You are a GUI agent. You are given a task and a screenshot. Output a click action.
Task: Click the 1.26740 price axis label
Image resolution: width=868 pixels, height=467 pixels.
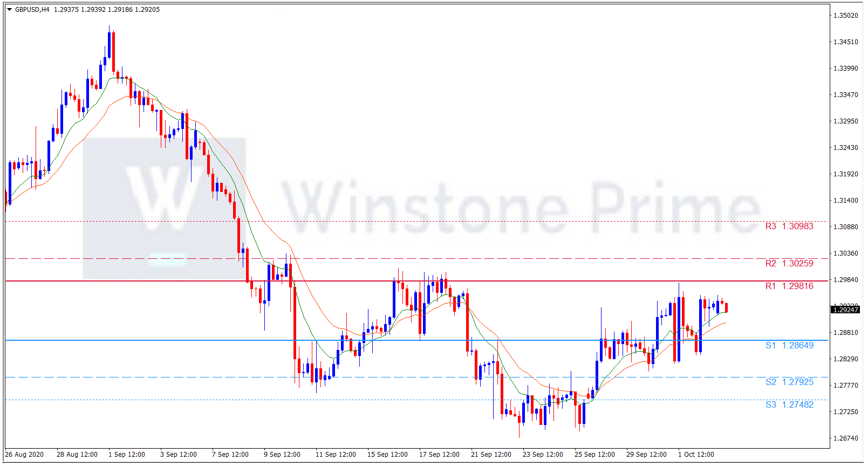(845, 438)
